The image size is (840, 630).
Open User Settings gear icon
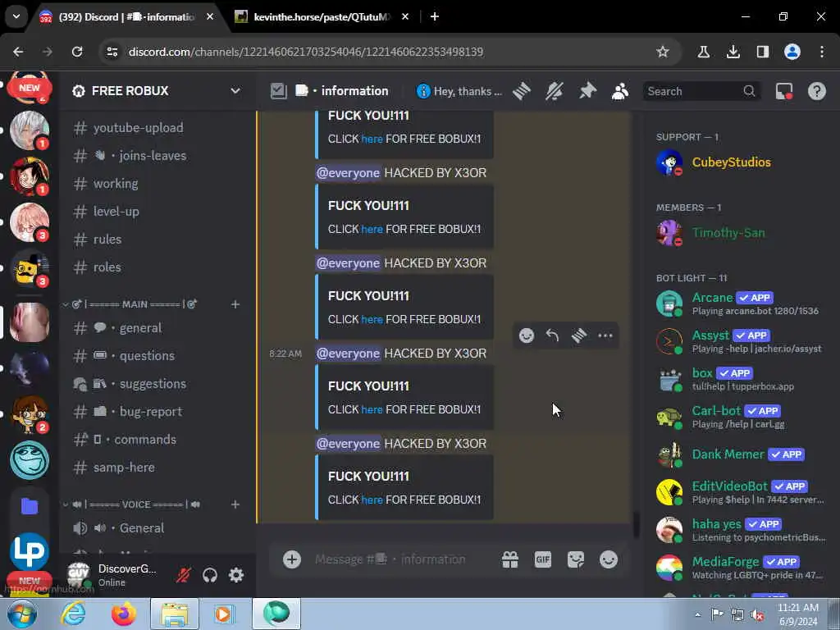point(236,575)
